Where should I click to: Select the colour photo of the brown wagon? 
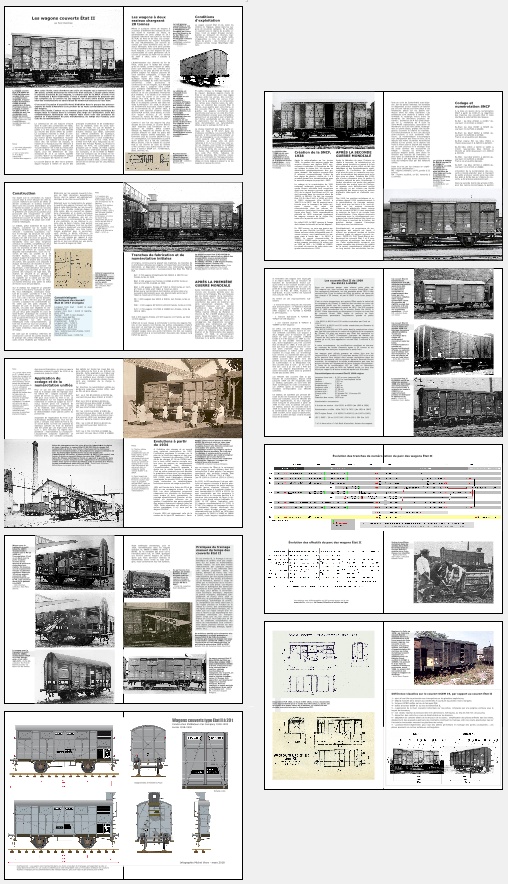click(453, 657)
